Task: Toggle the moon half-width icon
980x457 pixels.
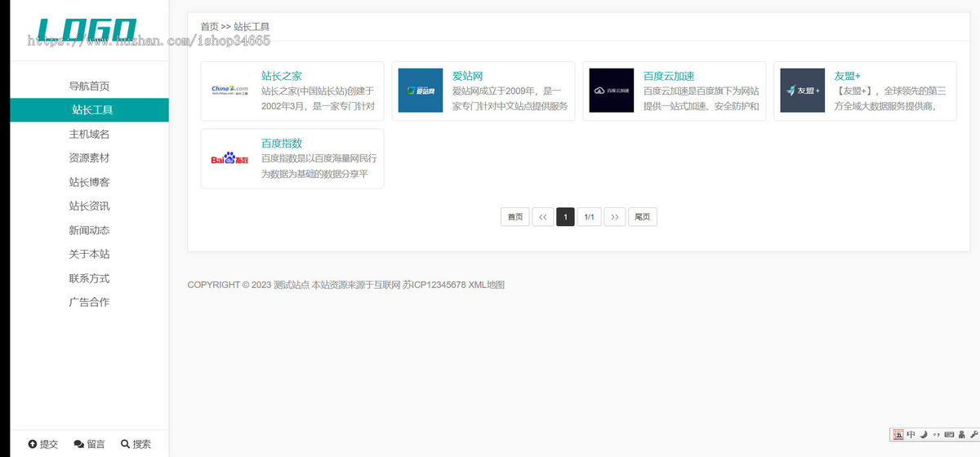Action: tap(924, 434)
